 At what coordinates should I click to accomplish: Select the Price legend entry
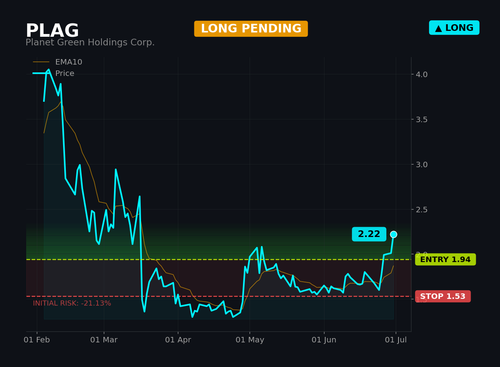coord(53,73)
